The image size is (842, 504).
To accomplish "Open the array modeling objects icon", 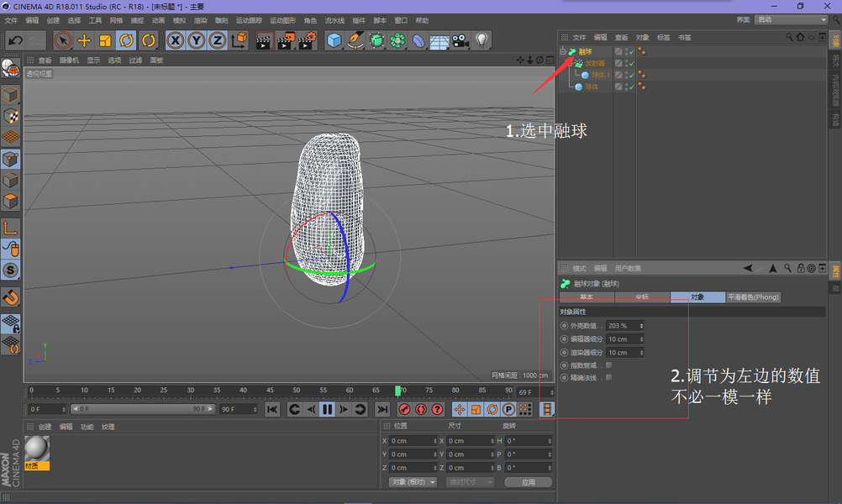I will tap(397, 40).
